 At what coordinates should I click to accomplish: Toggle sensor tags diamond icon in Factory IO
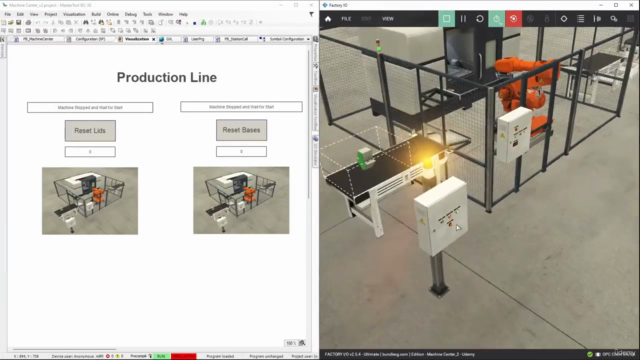click(564, 19)
